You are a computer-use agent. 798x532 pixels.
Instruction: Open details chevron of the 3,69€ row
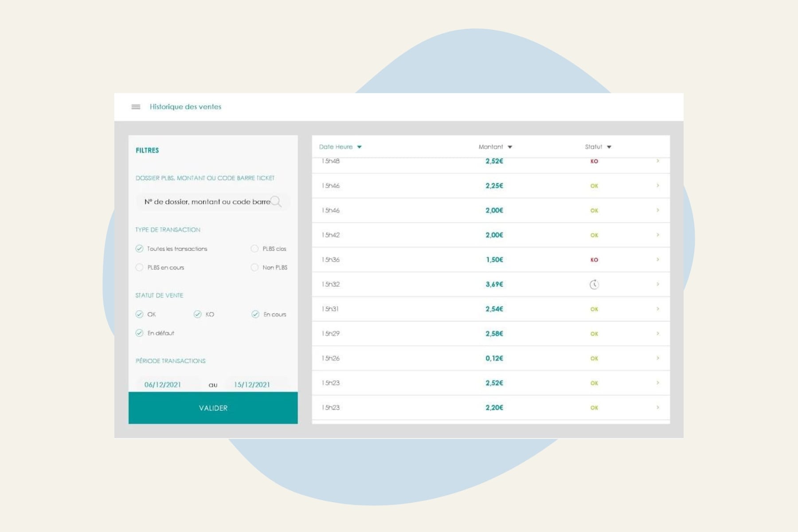click(657, 284)
